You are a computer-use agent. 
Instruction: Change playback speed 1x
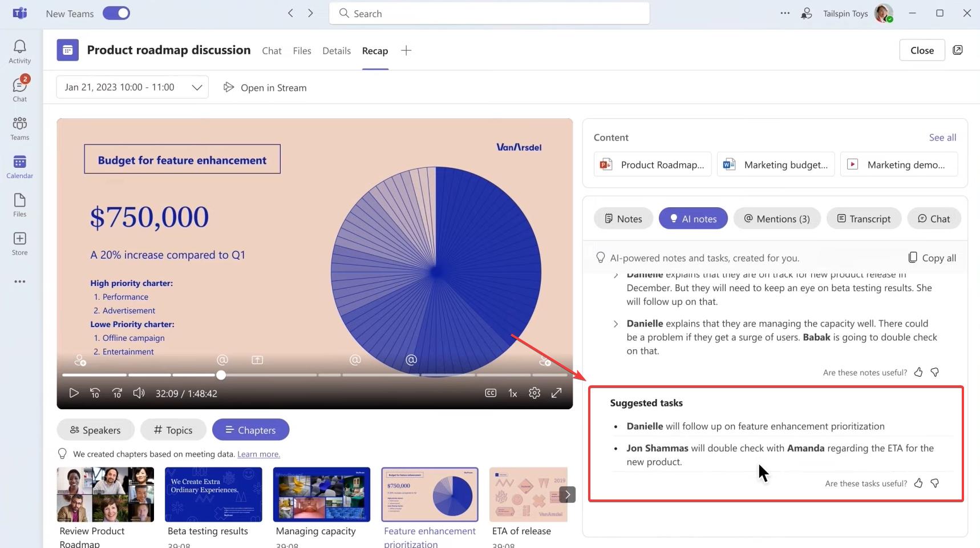(x=513, y=393)
